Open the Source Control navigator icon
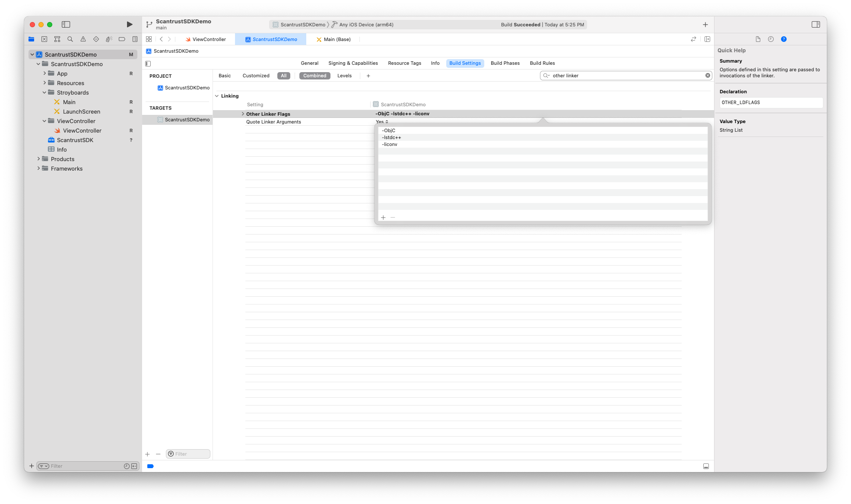 (x=44, y=39)
